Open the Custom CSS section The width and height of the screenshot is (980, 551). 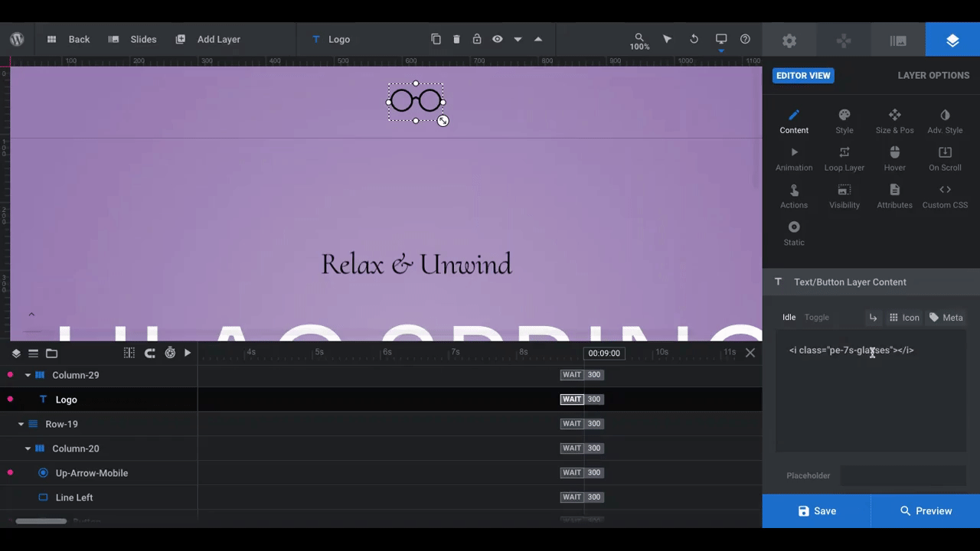(945, 197)
